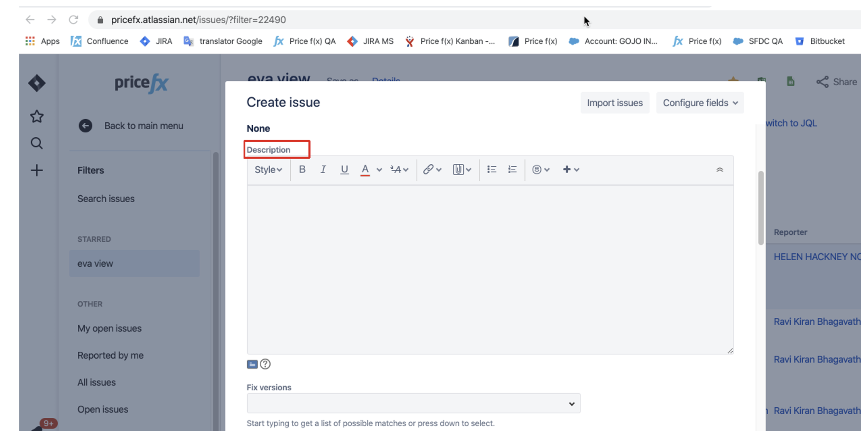Open the text color picker arrow
Viewport: 868px width, 437px height.
coord(379,169)
